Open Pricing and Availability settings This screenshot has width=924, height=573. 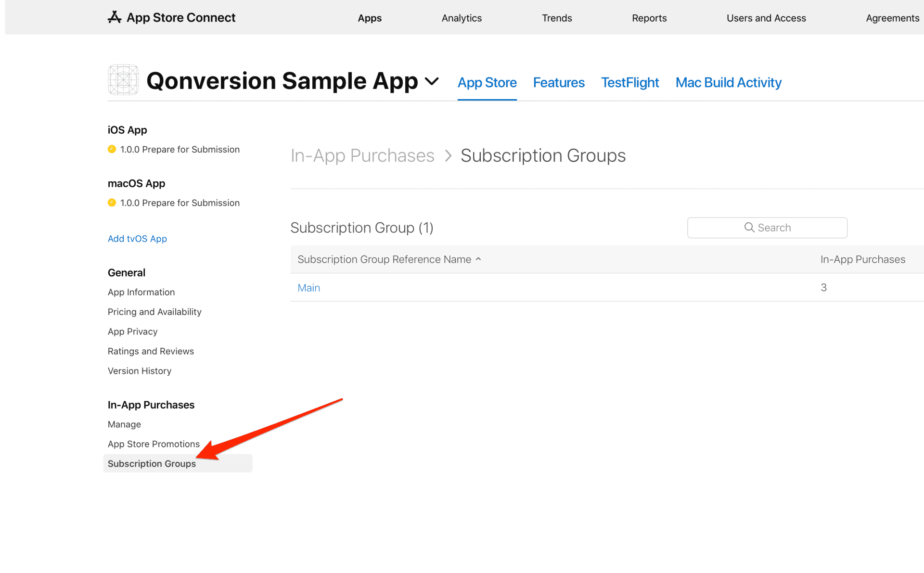[x=154, y=312]
